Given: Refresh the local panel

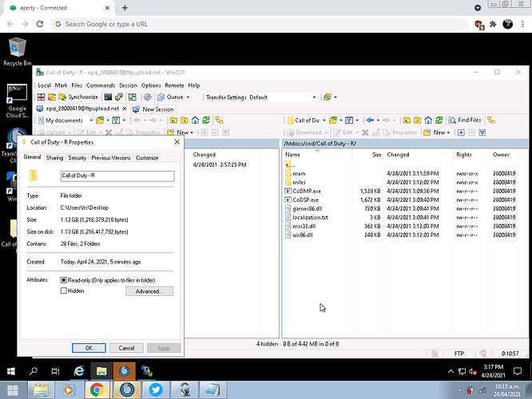Looking at the screenshot, I should point(206,120).
